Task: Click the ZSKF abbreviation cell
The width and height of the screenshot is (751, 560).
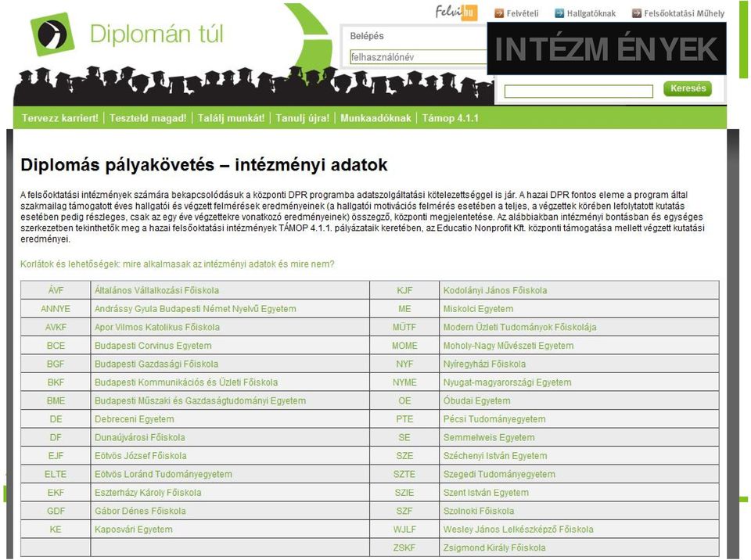Action: [x=404, y=547]
